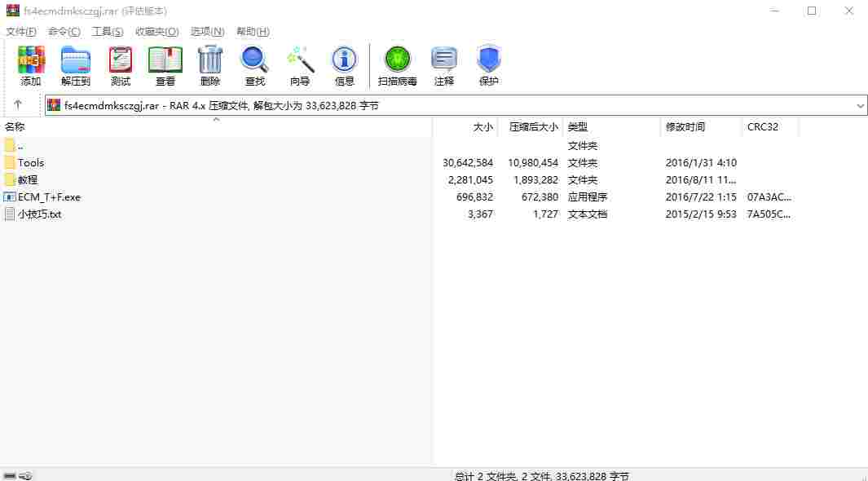868x481 pixels.
Task: Open the 工具(S) menu
Action: [108, 31]
